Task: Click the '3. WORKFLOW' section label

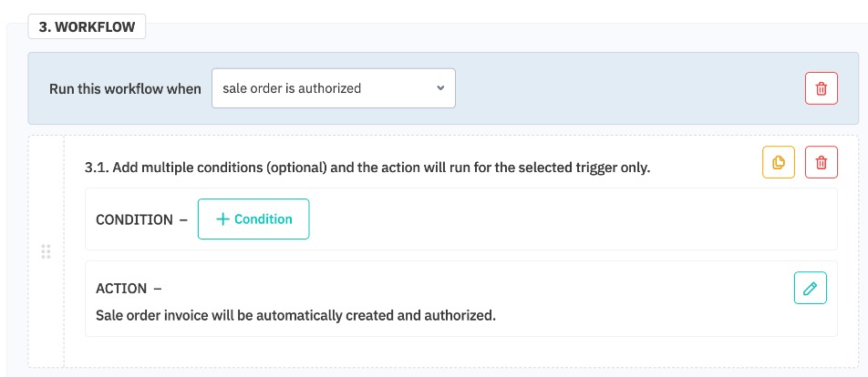Action: pyautogui.click(x=88, y=26)
